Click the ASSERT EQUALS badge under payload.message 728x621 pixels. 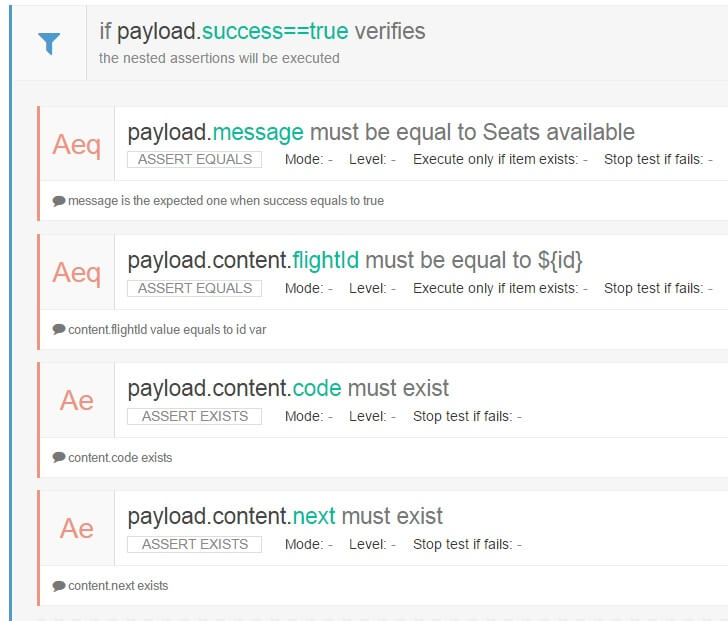pyautogui.click(x=194, y=160)
